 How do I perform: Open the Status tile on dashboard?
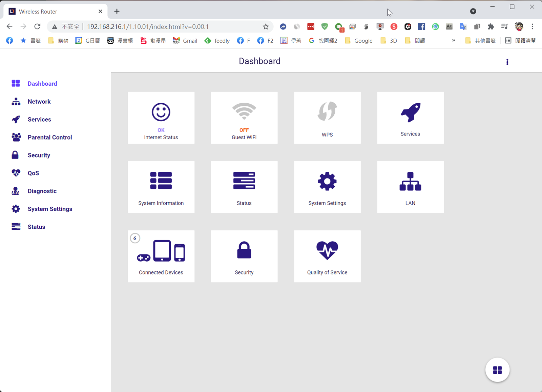click(244, 187)
